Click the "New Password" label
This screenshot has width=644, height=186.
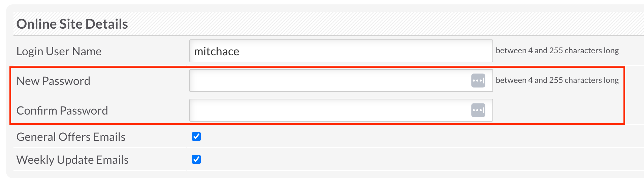pos(53,81)
